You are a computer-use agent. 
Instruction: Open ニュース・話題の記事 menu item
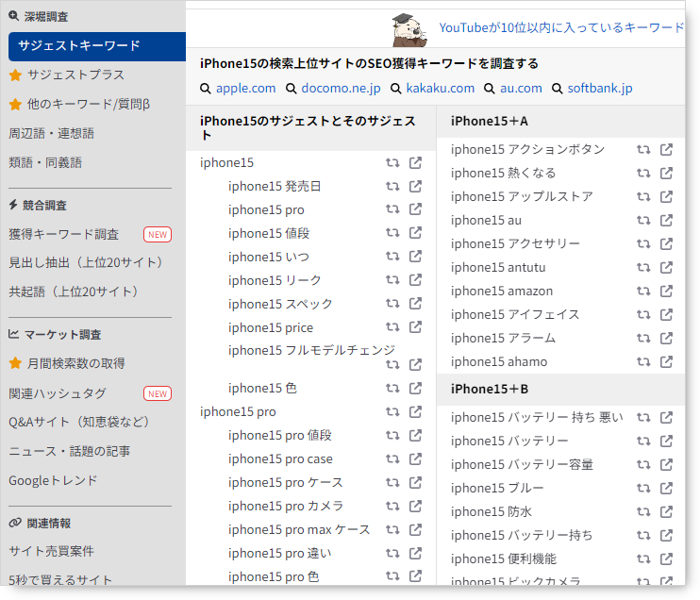coord(69,451)
